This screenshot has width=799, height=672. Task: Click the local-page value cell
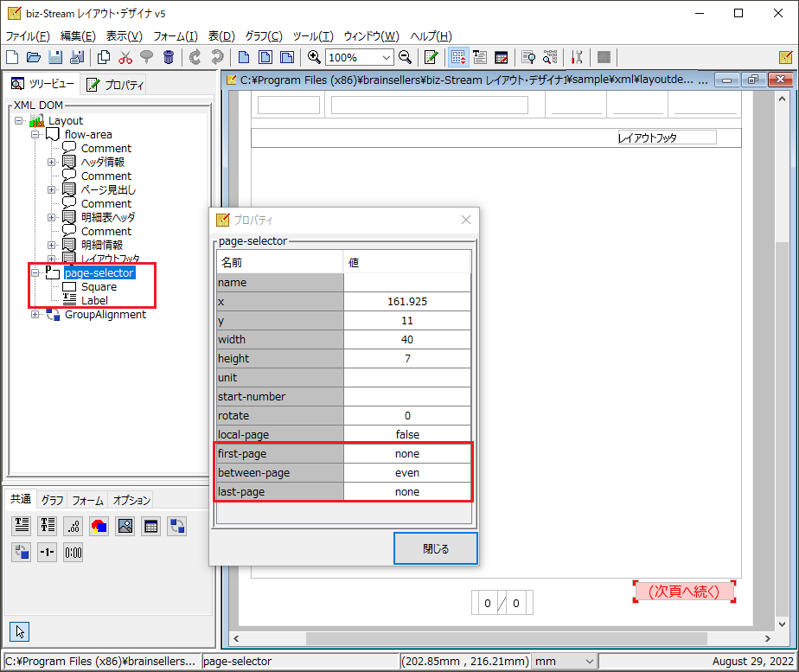(x=407, y=435)
